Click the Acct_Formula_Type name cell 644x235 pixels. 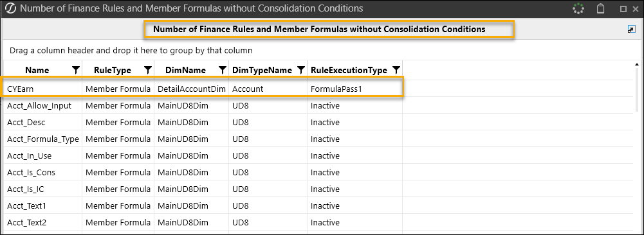[42, 139]
